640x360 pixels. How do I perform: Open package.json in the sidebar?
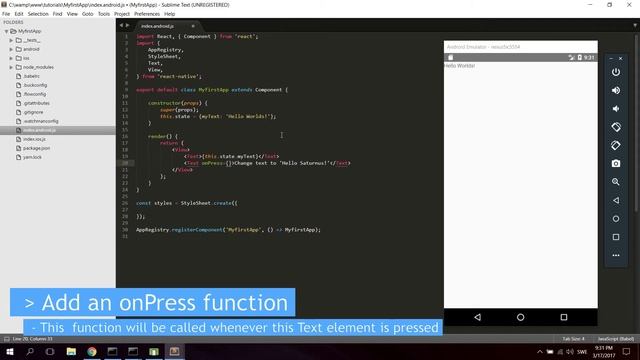[36, 148]
